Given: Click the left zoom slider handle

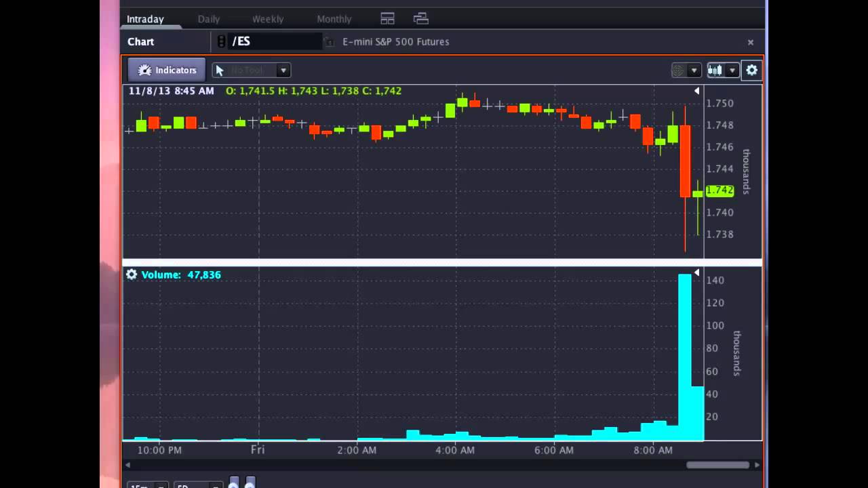Looking at the screenshot, I should [x=234, y=483].
